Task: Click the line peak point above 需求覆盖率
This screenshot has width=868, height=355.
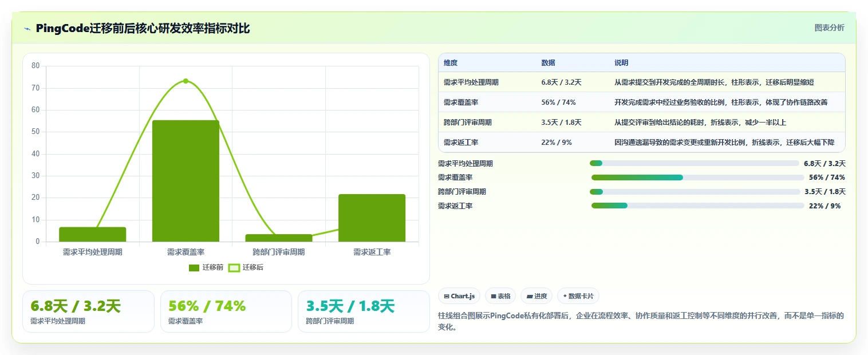Action: tap(186, 81)
